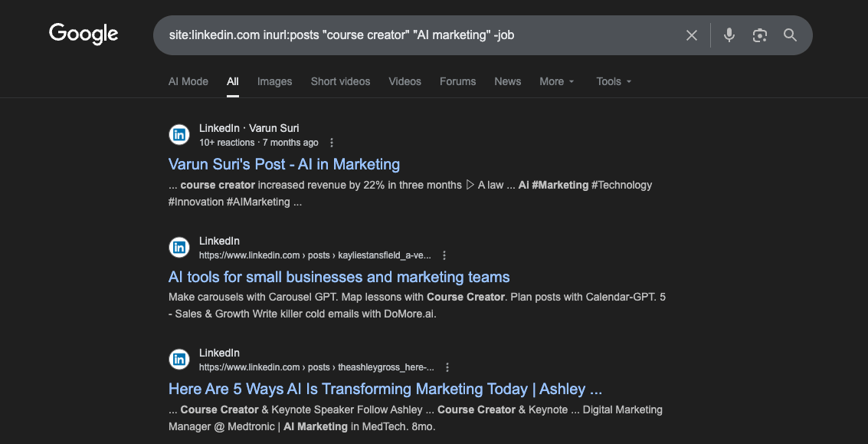Open "AI tools for small businesses" result
868x444 pixels.
click(x=339, y=277)
